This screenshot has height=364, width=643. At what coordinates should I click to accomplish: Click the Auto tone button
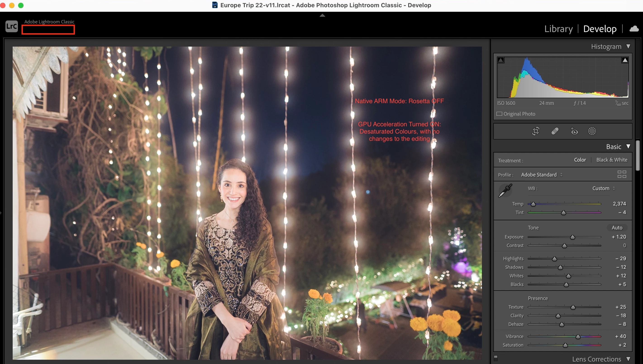click(617, 228)
